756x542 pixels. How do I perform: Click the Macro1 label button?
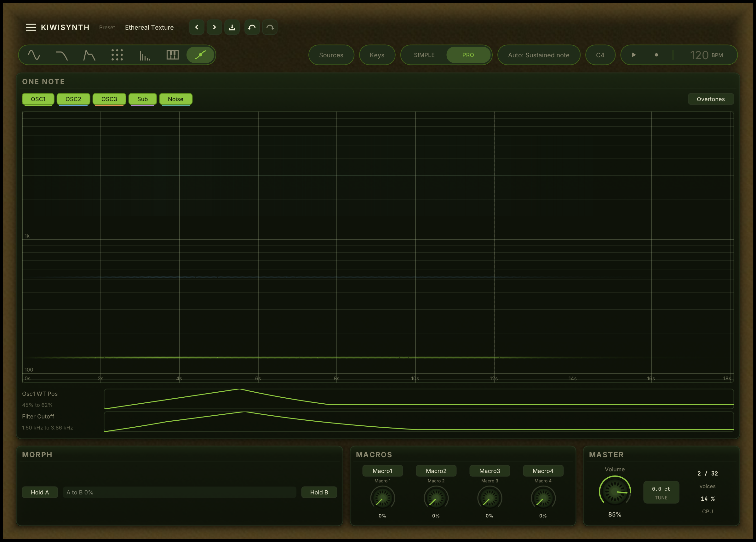coord(382,471)
